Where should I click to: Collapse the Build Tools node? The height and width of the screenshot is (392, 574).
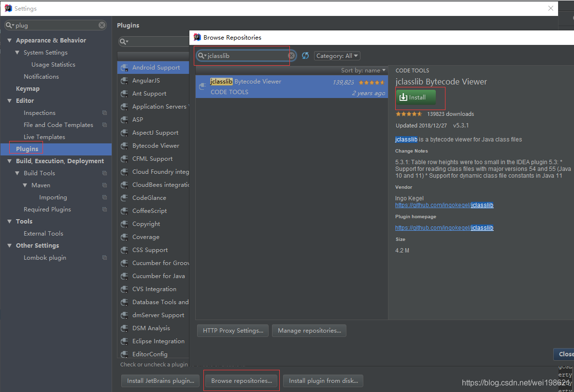17,173
